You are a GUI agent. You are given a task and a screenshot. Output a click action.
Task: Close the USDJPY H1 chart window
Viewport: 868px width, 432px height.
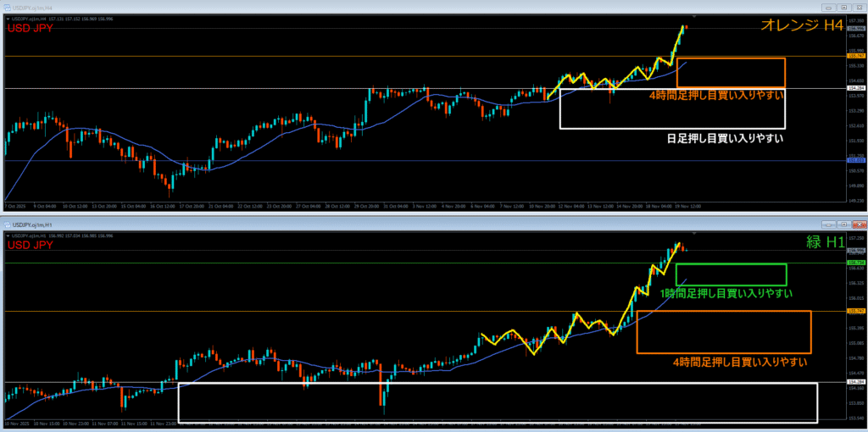[858, 224]
